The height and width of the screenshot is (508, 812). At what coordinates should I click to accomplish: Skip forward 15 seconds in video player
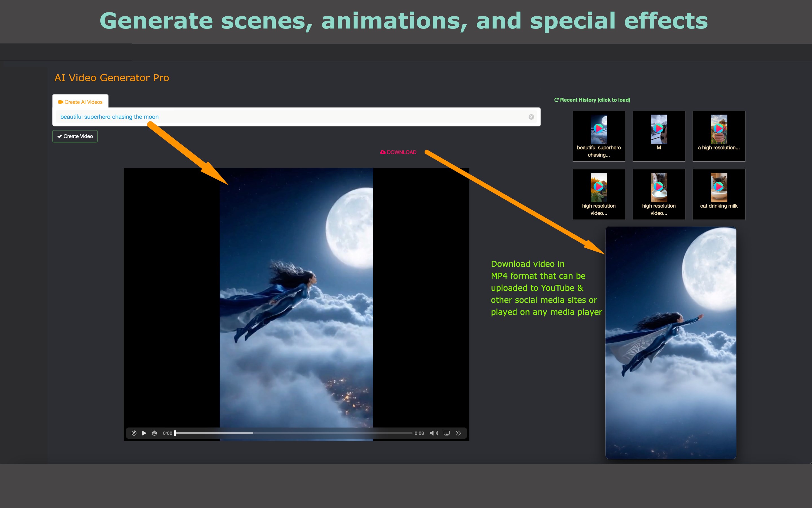[x=154, y=433]
